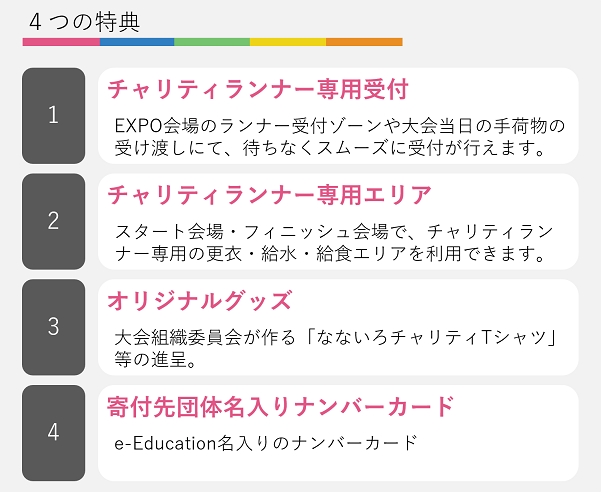Screen dimensions: 601x492
Task: Click the yellow segment of color bar
Action: (288, 42)
